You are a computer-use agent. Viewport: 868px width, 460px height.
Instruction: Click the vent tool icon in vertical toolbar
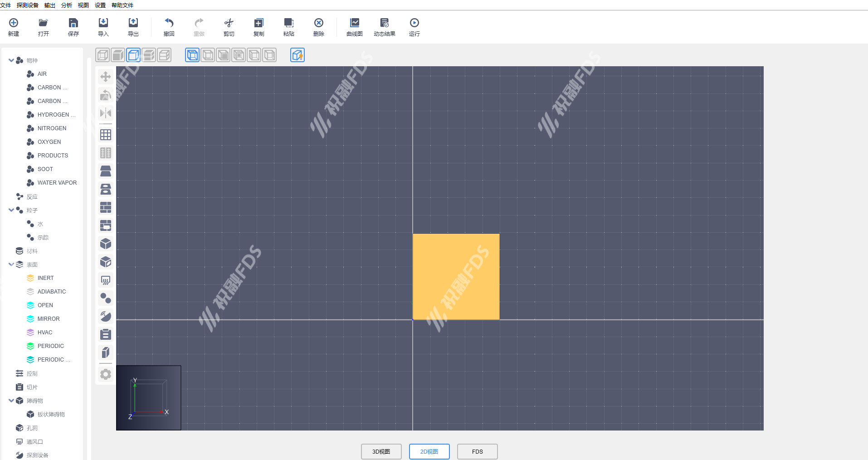tap(106, 280)
